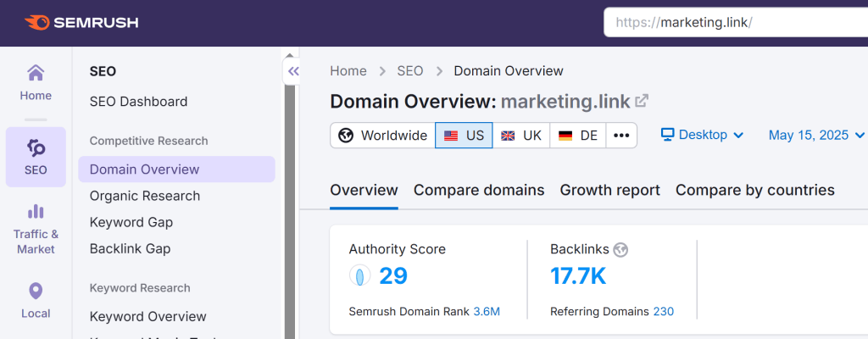Image resolution: width=868 pixels, height=339 pixels.
Task: Click the Keyword Research section label
Action: (x=140, y=288)
